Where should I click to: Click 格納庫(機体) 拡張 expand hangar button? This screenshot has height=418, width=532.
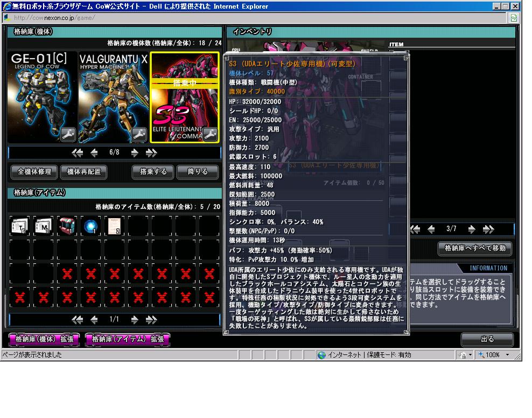tap(45, 339)
